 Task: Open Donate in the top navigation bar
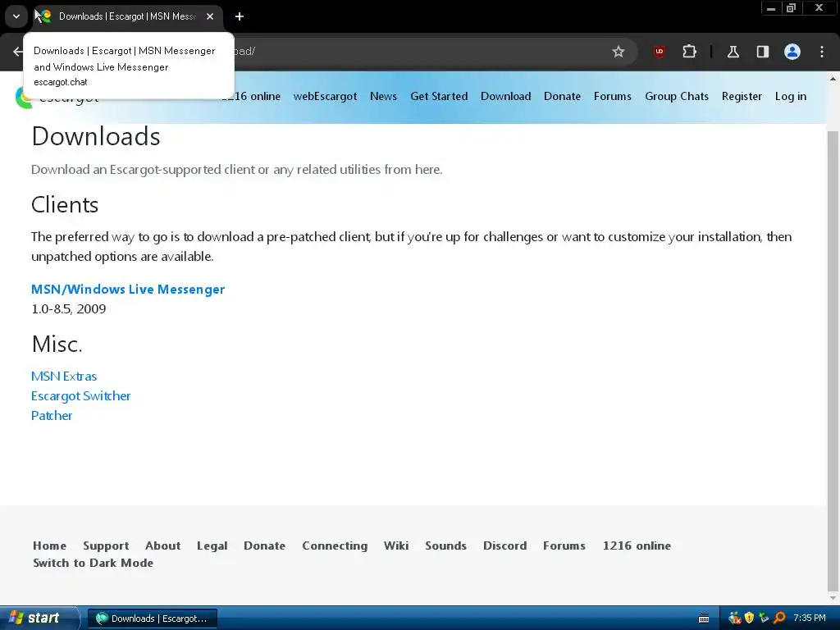point(562,97)
